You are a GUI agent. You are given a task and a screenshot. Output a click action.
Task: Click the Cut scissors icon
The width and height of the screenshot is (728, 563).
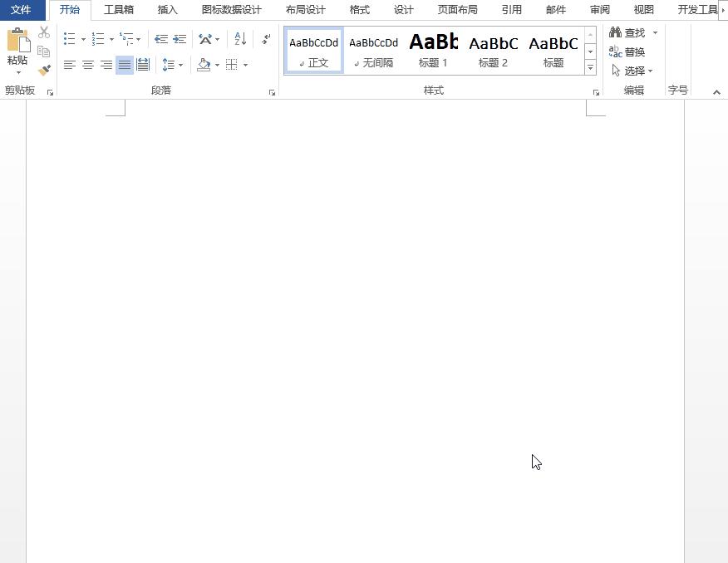[43, 32]
